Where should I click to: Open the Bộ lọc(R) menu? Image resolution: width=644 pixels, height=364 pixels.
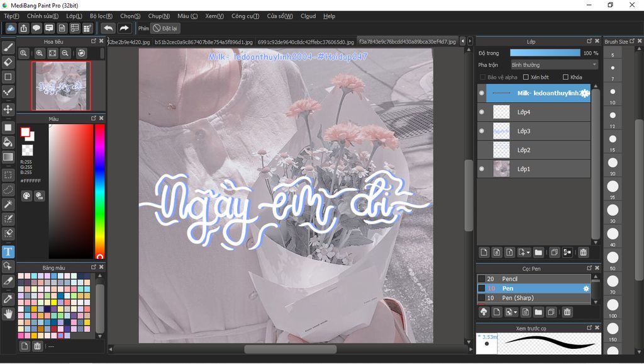(101, 16)
